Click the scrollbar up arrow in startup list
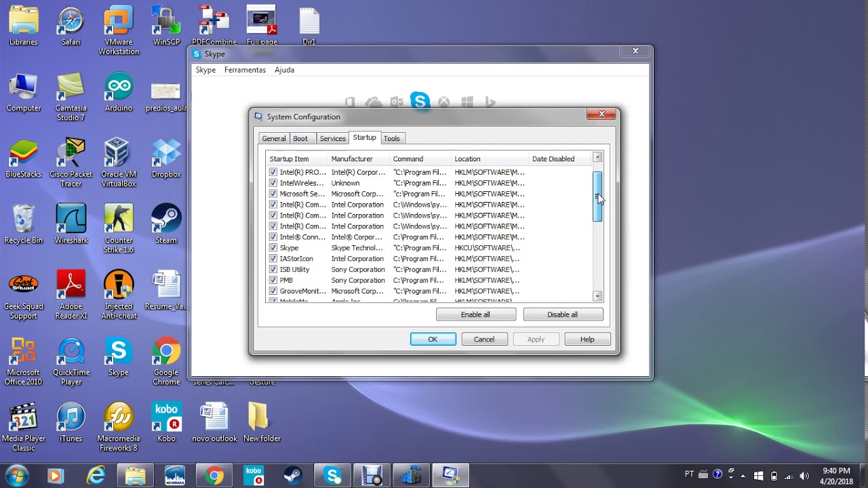Screen dimensions: 868x488 tap(597, 157)
